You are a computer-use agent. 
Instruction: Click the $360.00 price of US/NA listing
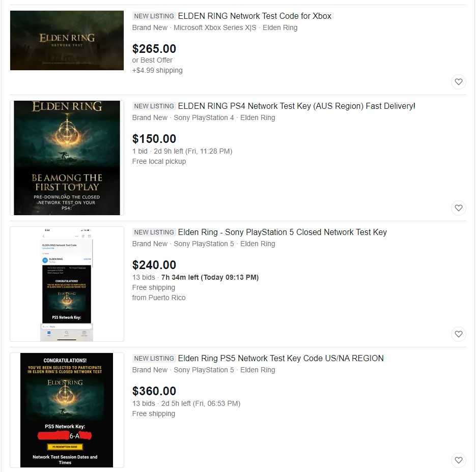(x=154, y=391)
